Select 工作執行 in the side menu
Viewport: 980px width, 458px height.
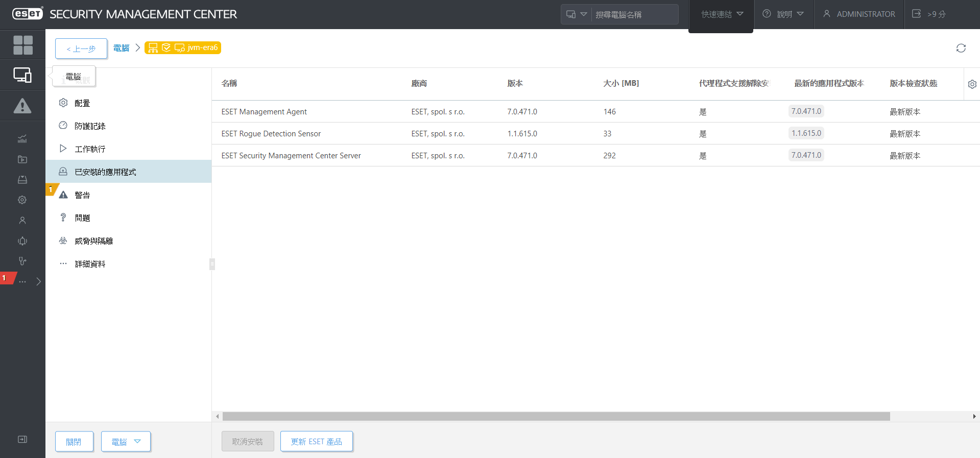tap(128, 149)
